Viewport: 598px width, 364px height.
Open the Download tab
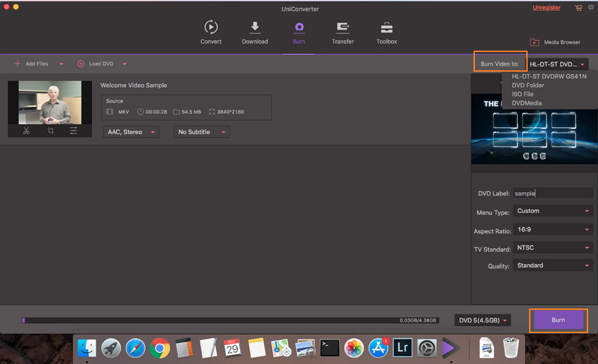click(255, 32)
